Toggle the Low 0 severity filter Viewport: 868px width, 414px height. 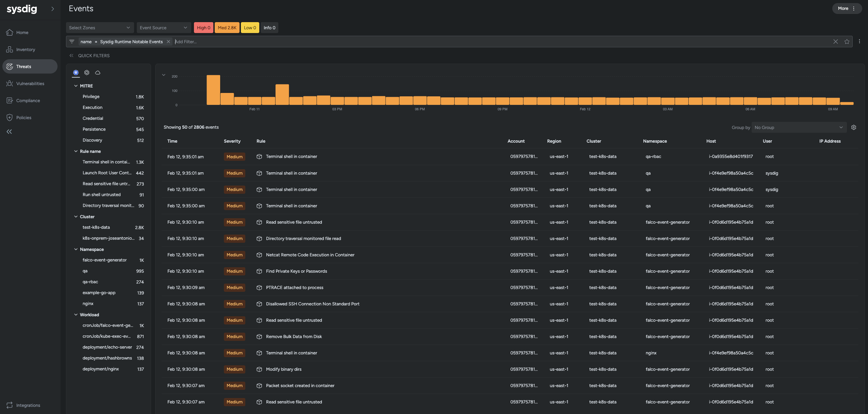pyautogui.click(x=250, y=28)
